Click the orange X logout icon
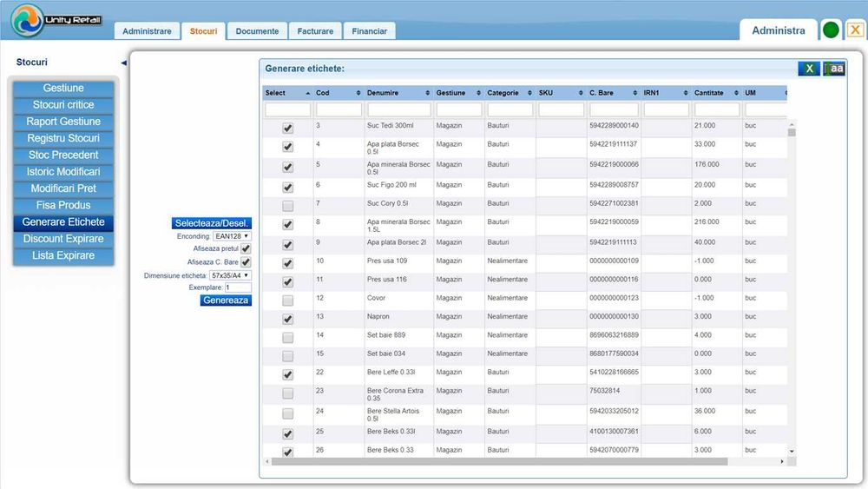 point(854,30)
